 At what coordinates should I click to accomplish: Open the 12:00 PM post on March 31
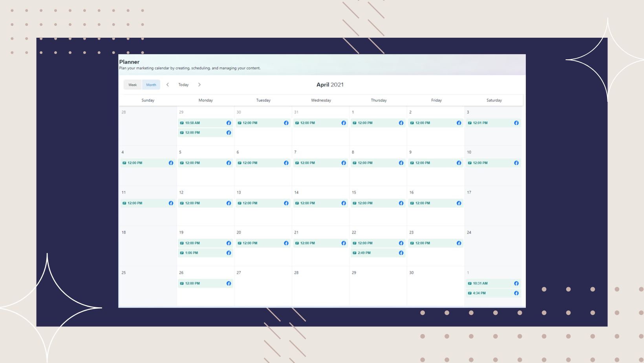click(320, 123)
